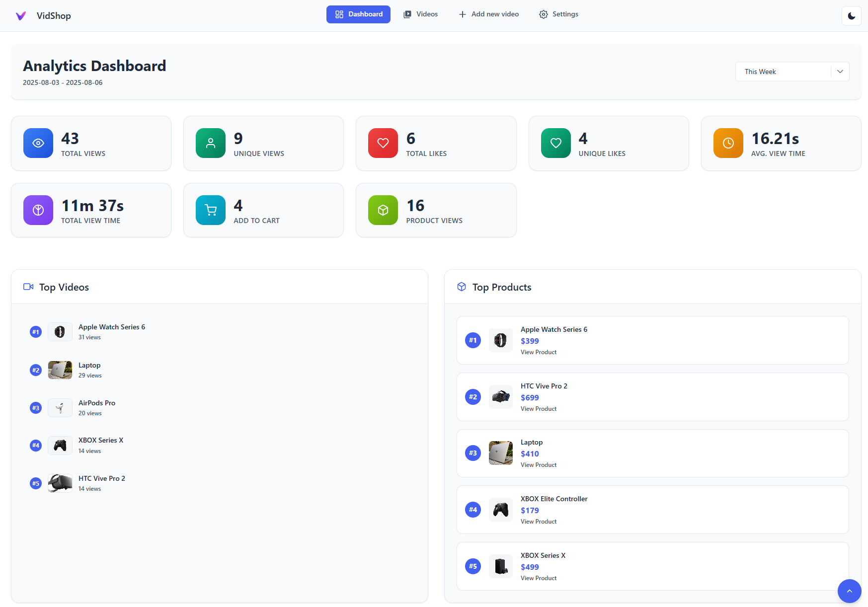The image size is (868, 607).
Task: Click the blue eye Total Views icon
Action: pos(38,143)
